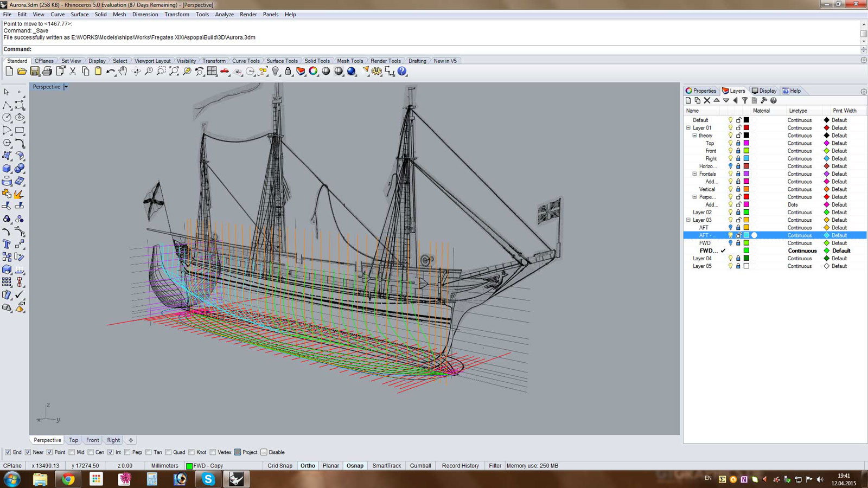Choose the Text object tool

click(x=7, y=244)
